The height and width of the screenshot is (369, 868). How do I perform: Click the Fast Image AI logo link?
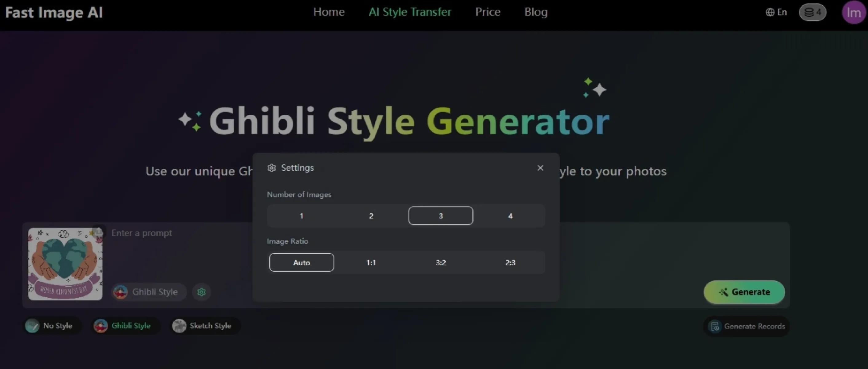[x=54, y=13]
